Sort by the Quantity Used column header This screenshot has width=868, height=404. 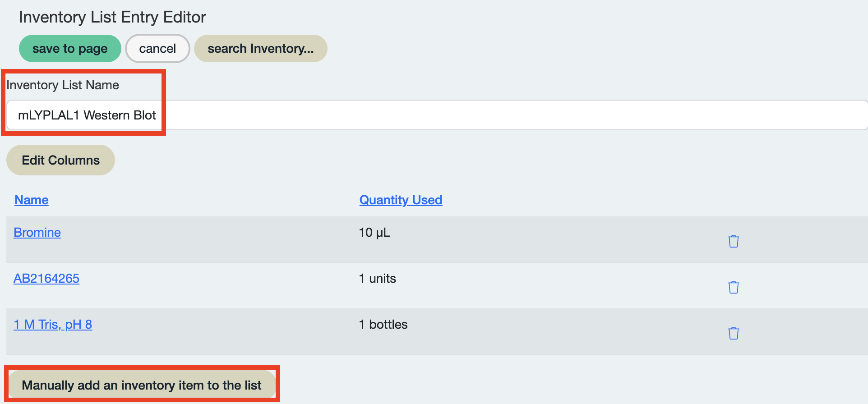click(x=401, y=200)
